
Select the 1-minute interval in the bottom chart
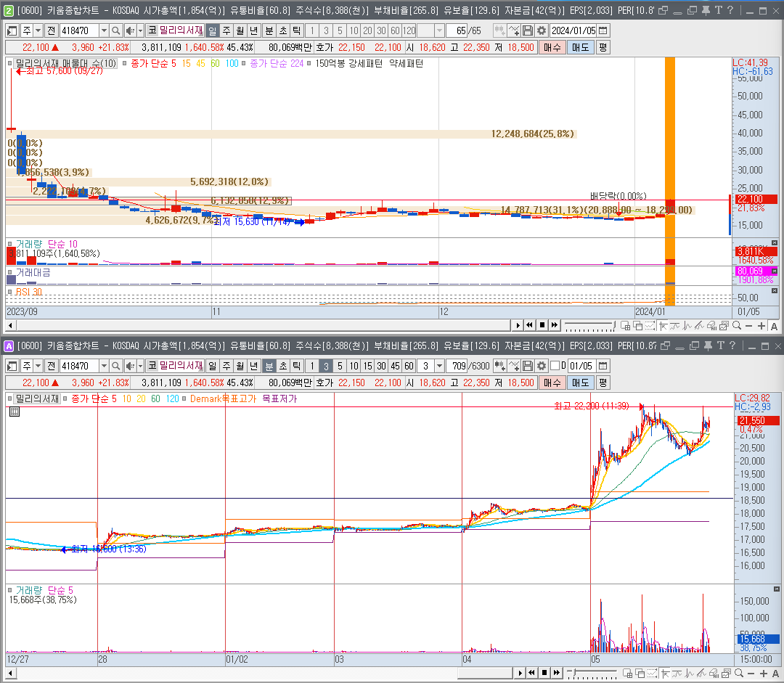pos(312,366)
